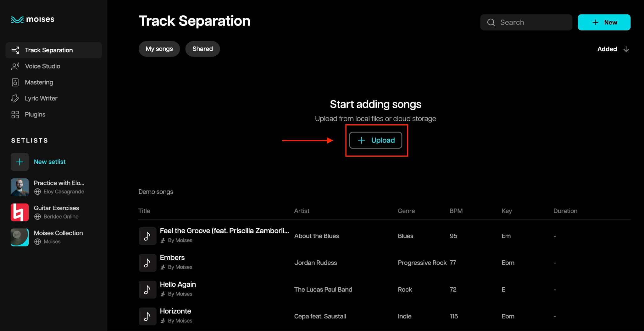
Task: Select the My songs tab
Action: (159, 49)
